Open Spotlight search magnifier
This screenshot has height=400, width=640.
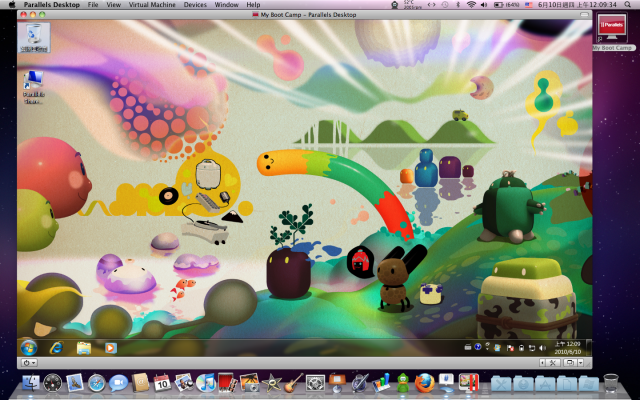pyautogui.click(x=627, y=5)
